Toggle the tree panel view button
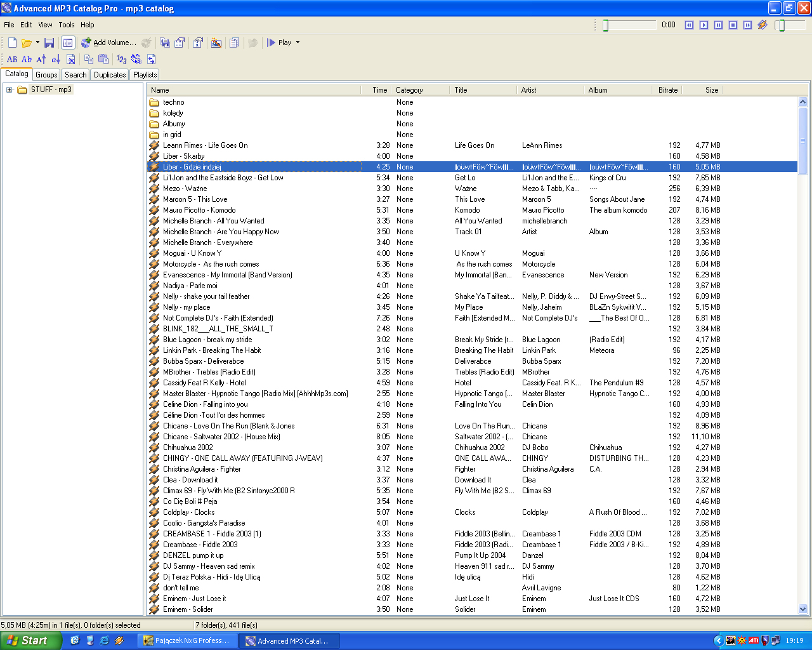 coord(68,43)
